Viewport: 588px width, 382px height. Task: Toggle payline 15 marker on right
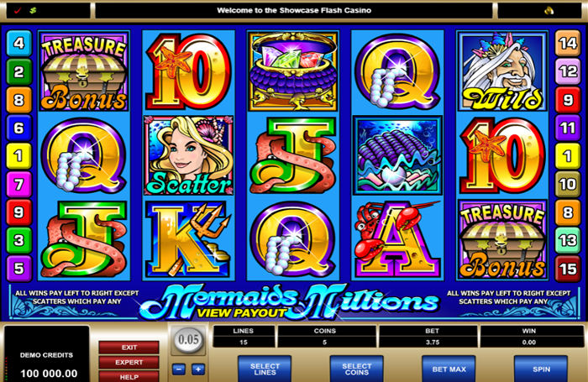click(568, 269)
